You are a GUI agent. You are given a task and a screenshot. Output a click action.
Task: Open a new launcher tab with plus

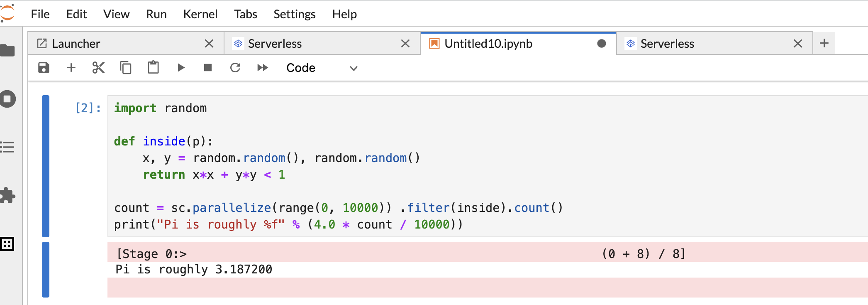coord(824,43)
